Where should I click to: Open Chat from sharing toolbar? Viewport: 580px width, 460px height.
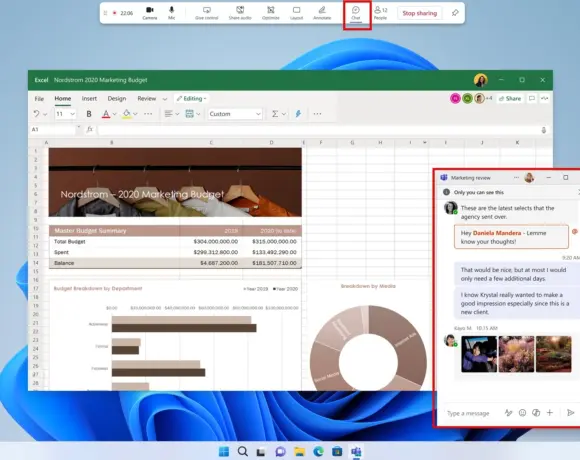(356, 13)
